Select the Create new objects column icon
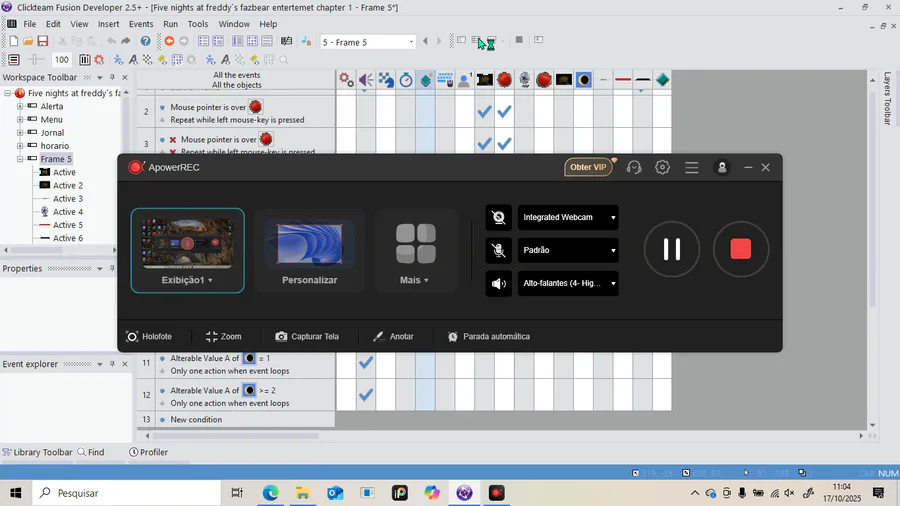900x506 pixels. pos(425,80)
